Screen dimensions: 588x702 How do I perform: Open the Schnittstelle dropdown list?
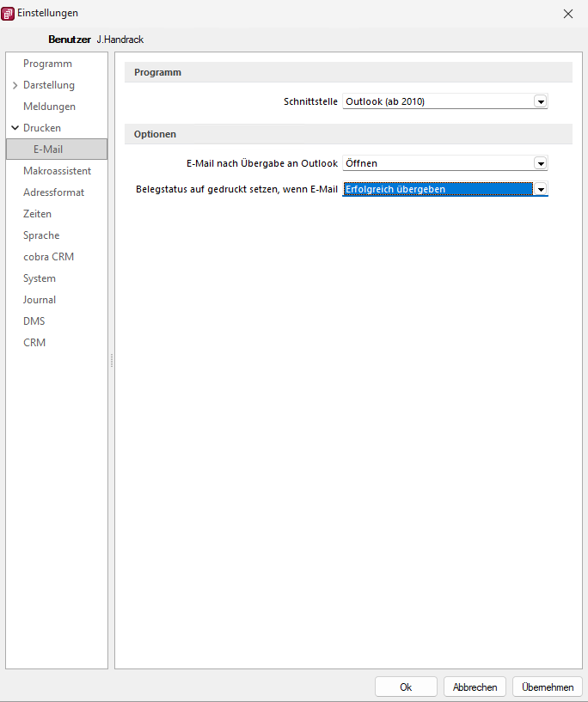[x=541, y=102]
